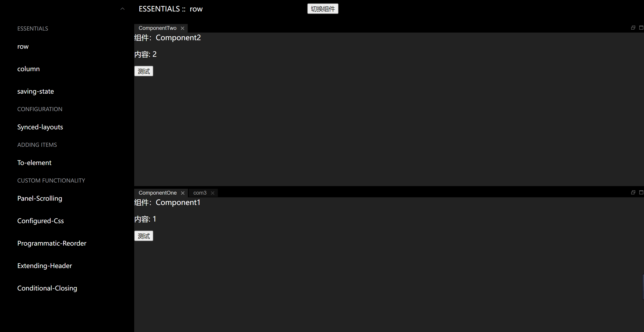Image resolution: width=644 pixels, height=332 pixels.
Task: Click the 切换组件 button
Action: click(x=323, y=9)
